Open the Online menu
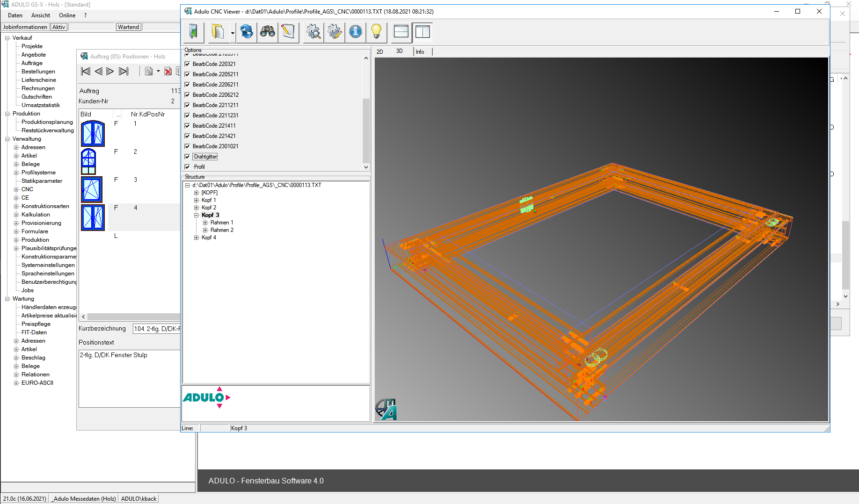 pyautogui.click(x=67, y=15)
